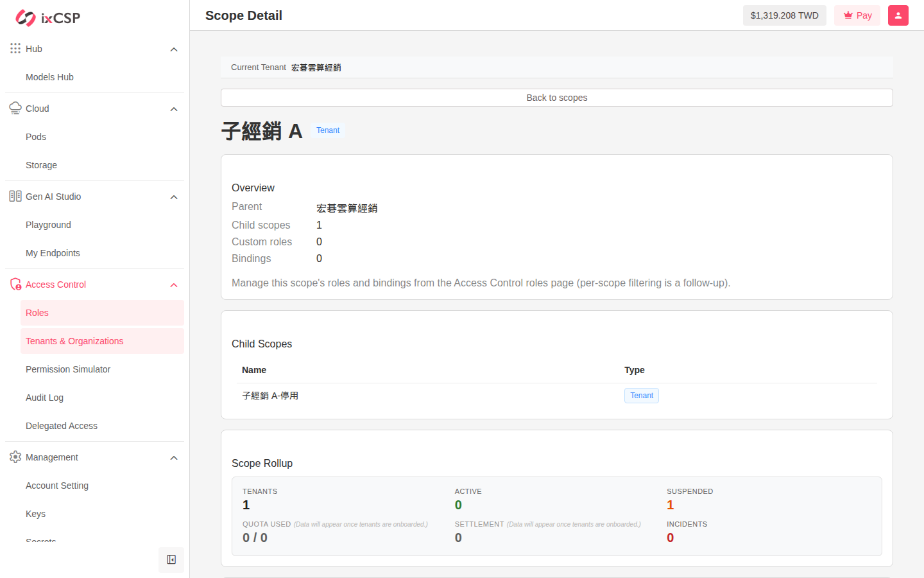Collapse the Gen AI Studio chevron
Image resolution: width=924 pixels, height=578 pixels.
pyautogui.click(x=174, y=197)
